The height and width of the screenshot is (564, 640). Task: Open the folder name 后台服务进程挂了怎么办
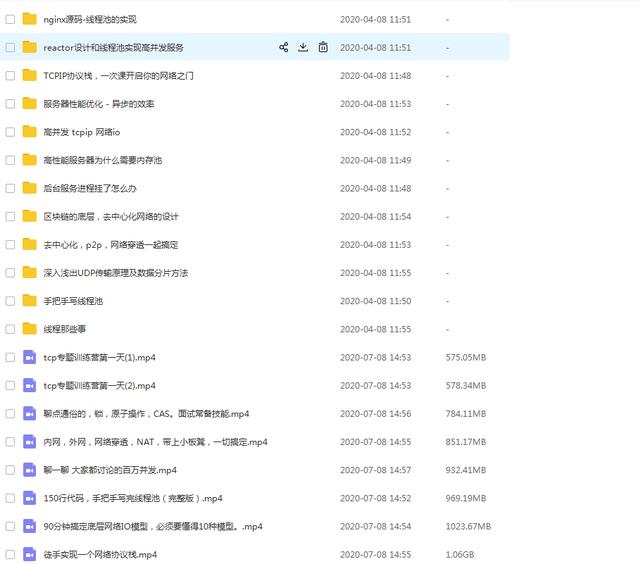coord(90,189)
